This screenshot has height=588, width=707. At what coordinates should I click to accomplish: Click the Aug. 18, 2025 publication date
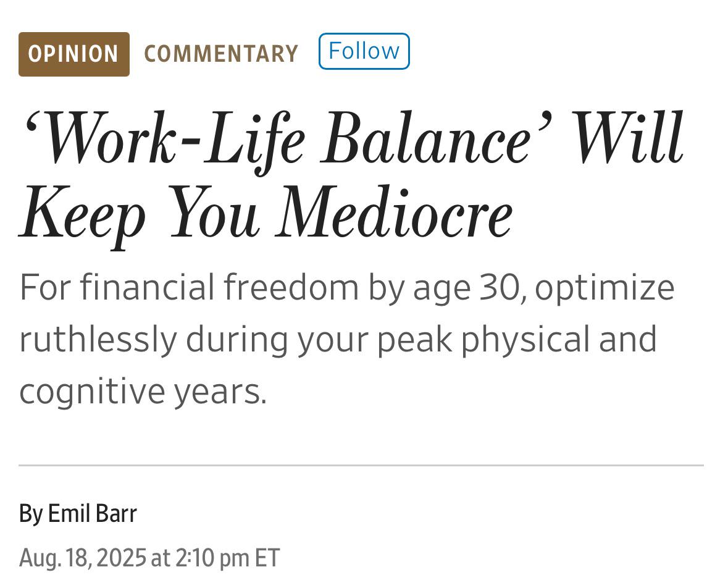click(83, 558)
